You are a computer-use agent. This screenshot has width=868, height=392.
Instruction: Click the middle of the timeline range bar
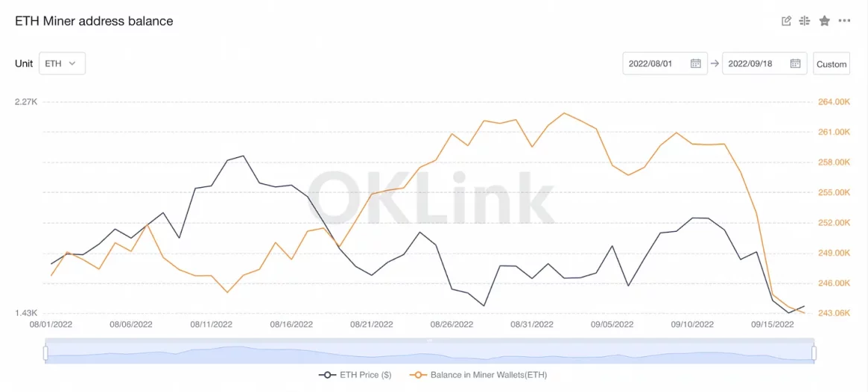(x=429, y=353)
